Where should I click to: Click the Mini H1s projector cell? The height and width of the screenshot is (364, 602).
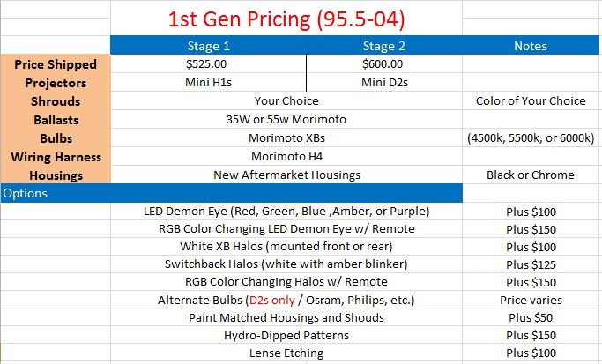(x=209, y=82)
